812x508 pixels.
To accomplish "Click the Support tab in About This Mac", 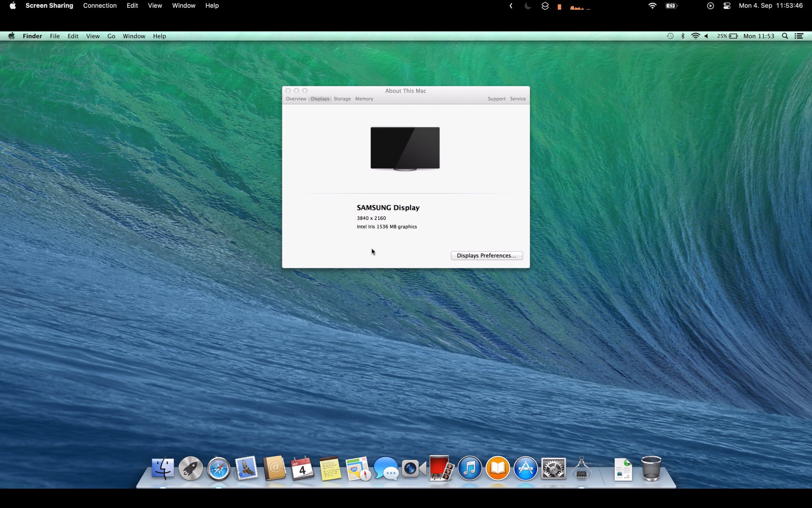I will [x=496, y=98].
